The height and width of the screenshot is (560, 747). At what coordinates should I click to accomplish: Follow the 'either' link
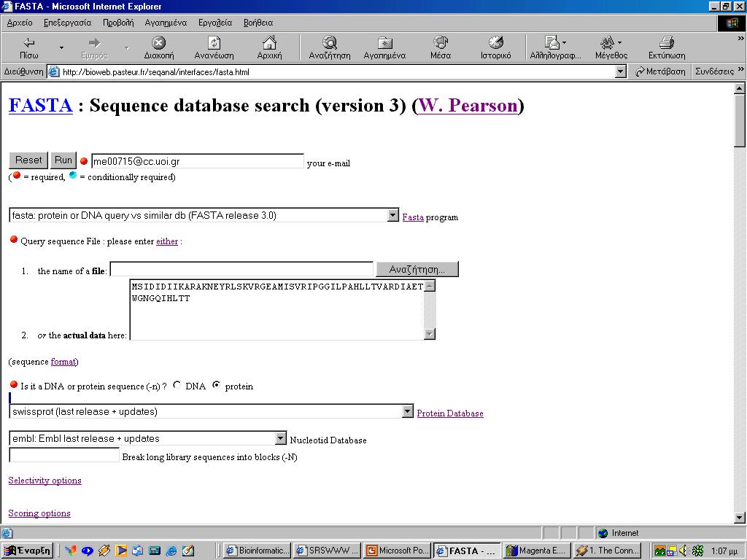pyautogui.click(x=167, y=241)
